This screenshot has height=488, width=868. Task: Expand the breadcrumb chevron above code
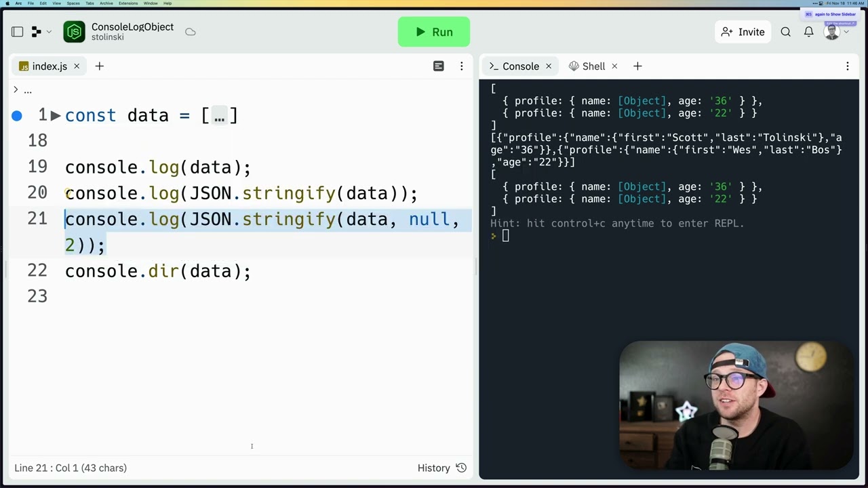click(x=16, y=89)
